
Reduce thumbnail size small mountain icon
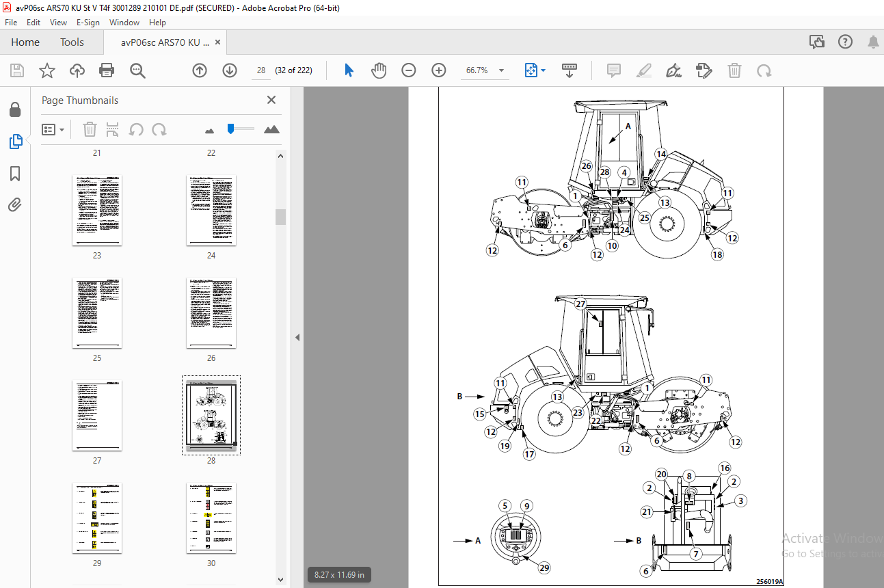210,130
